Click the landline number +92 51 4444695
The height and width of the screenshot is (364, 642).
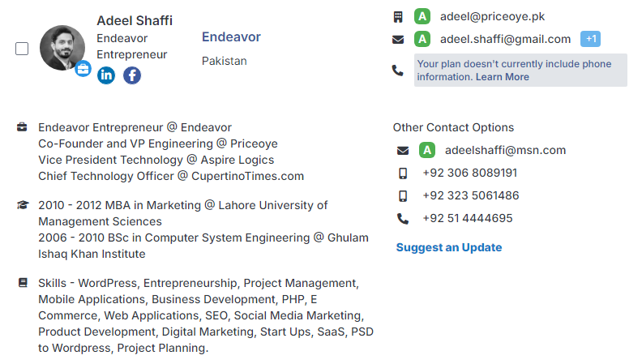coord(468,218)
